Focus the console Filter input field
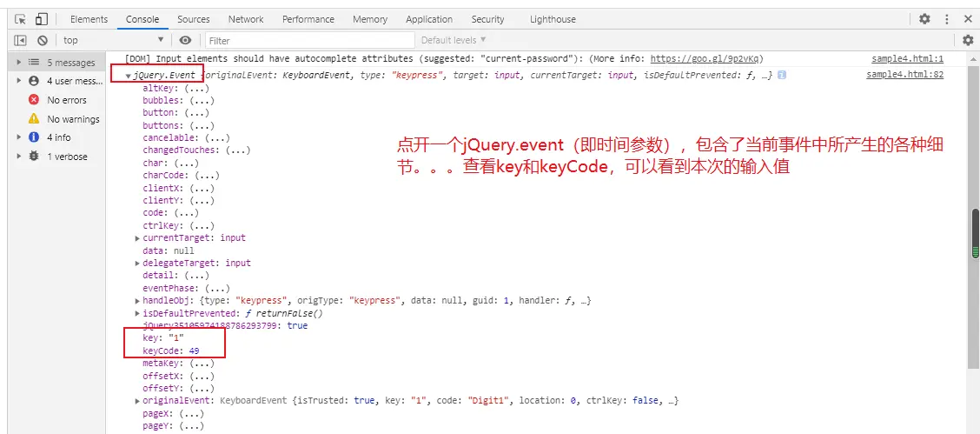The width and height of the screenshot is (980, 434). point(310,41)
